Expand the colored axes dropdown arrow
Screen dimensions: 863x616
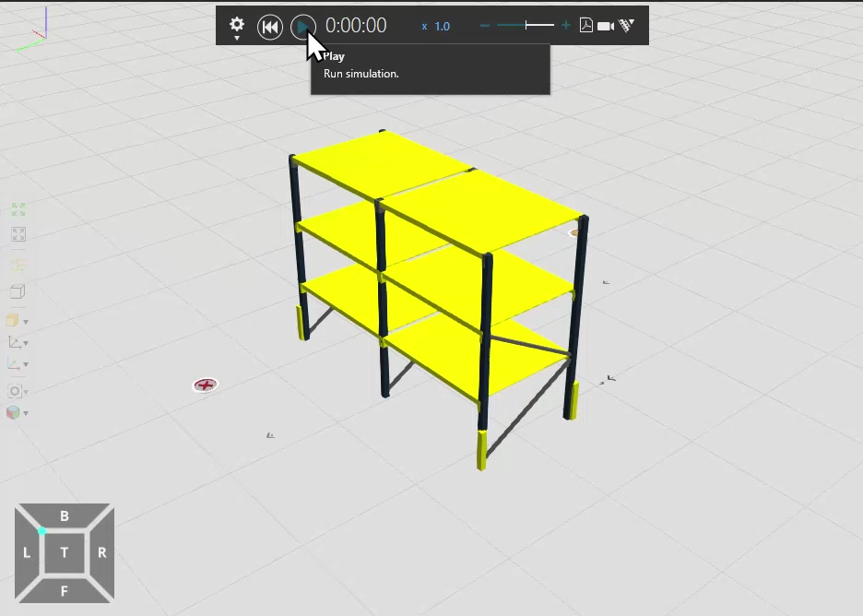click(25, 365)
